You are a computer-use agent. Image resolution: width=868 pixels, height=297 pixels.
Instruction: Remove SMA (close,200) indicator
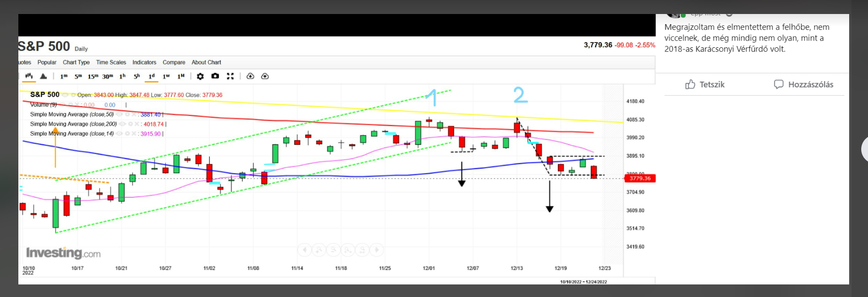click(x=137, y=124)
